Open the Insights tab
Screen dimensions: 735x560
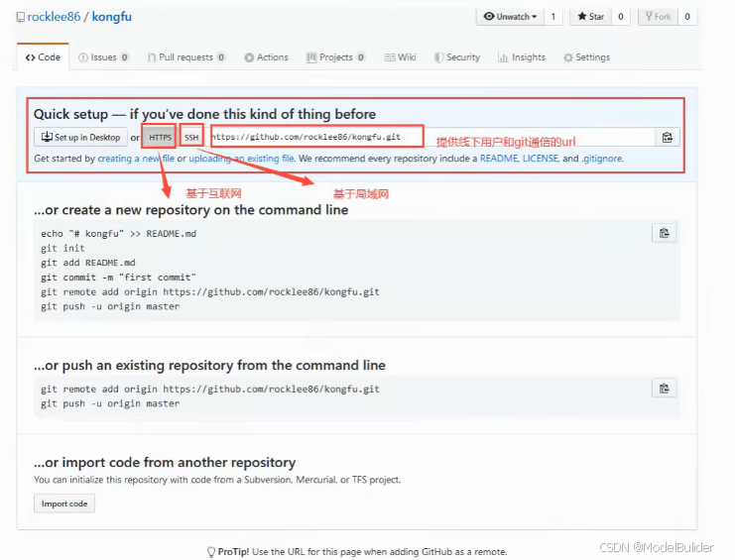tap(522, 57)
